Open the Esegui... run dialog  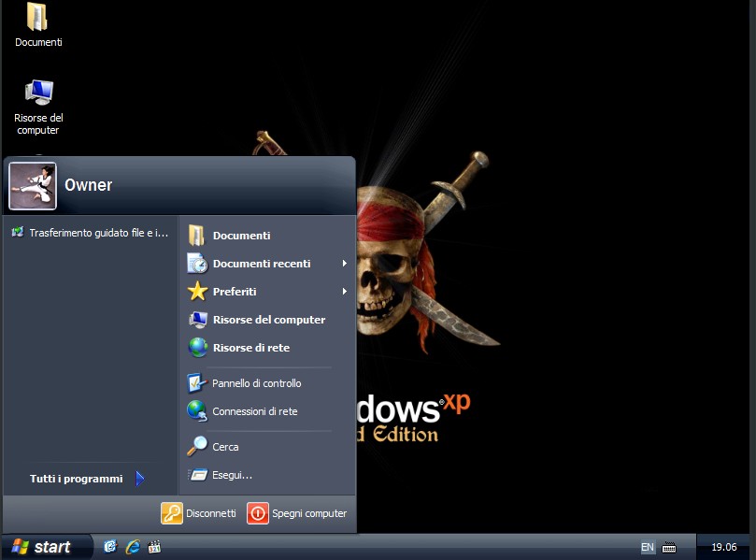coord(266,475)
